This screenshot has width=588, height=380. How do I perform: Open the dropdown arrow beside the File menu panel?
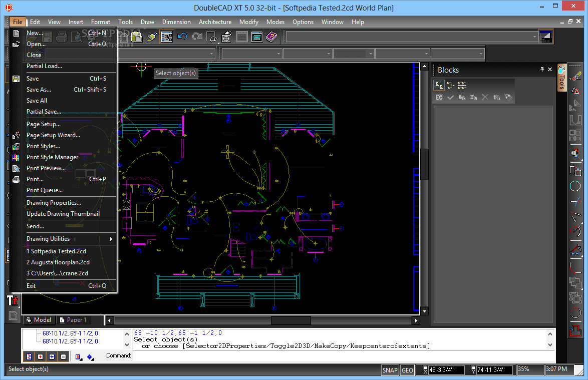click(211, 54)
